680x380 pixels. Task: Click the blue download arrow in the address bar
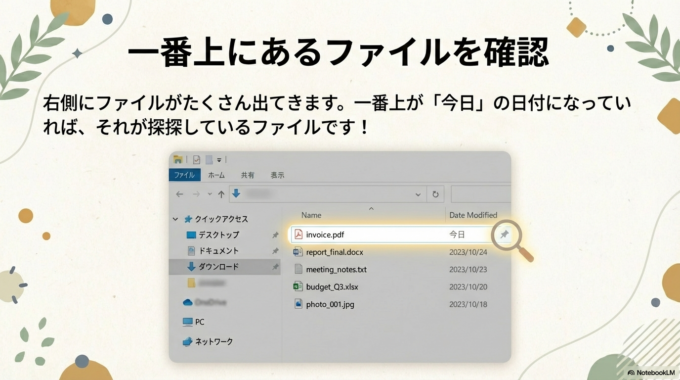click(236, 193)
